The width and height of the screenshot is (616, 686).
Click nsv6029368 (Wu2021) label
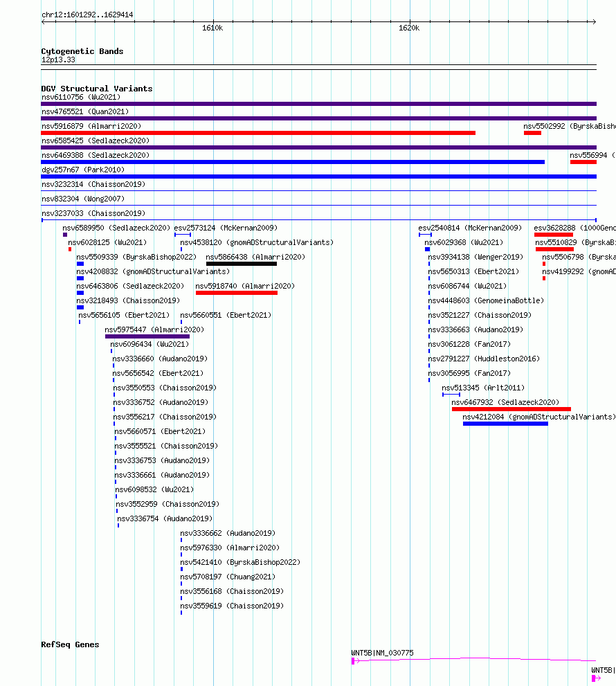[x=464, y=242]
